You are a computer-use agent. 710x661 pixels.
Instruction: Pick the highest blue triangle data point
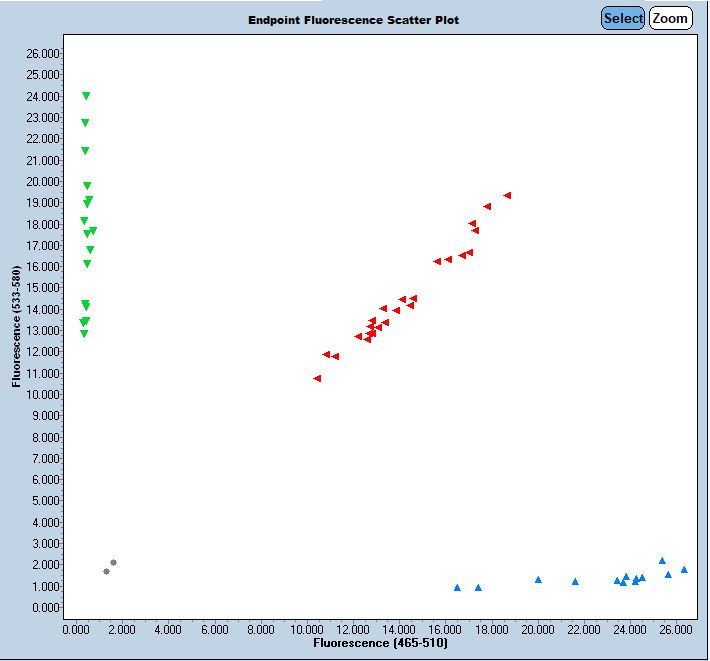662,561
